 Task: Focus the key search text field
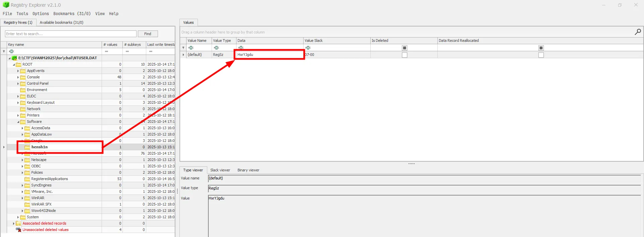coord(70,34)
